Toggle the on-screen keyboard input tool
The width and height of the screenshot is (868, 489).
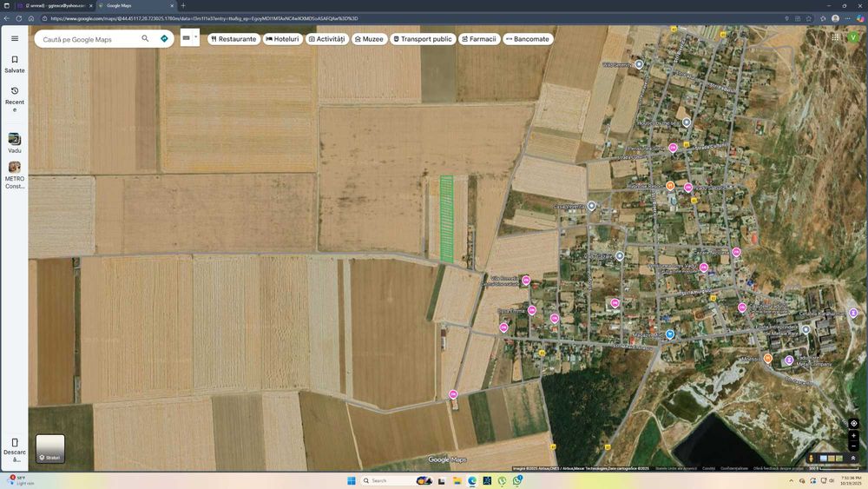click(186, 37)
